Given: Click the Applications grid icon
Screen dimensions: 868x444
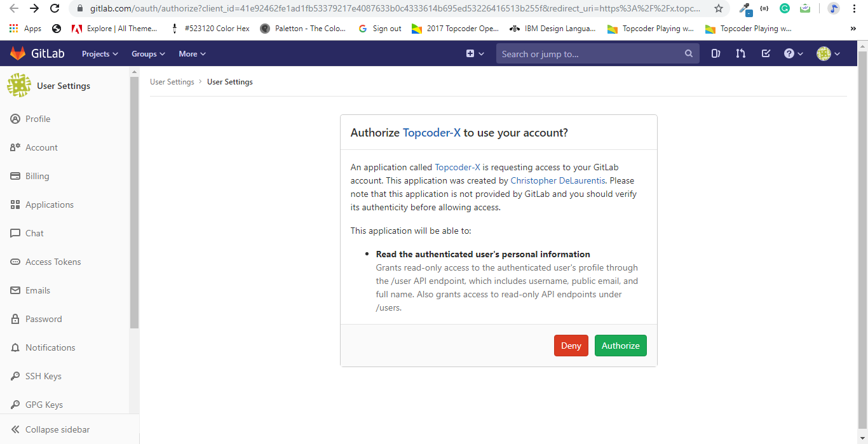Looking at the screenshot, I should tap(15, 205).
